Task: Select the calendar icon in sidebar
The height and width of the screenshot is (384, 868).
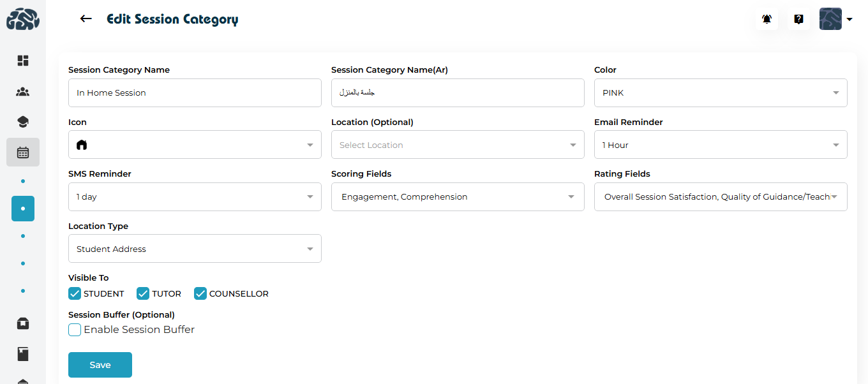Action: (x=23, y=152)
